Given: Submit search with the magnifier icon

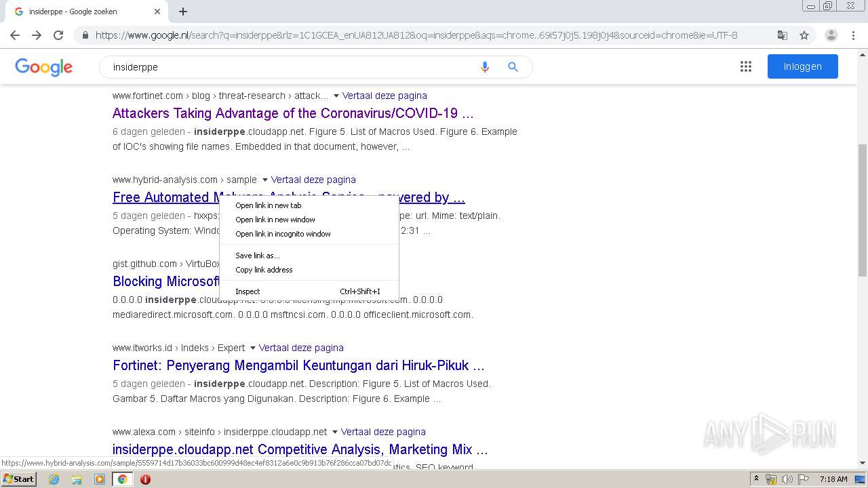Looking at the screenshot, I should pos(513,67).
